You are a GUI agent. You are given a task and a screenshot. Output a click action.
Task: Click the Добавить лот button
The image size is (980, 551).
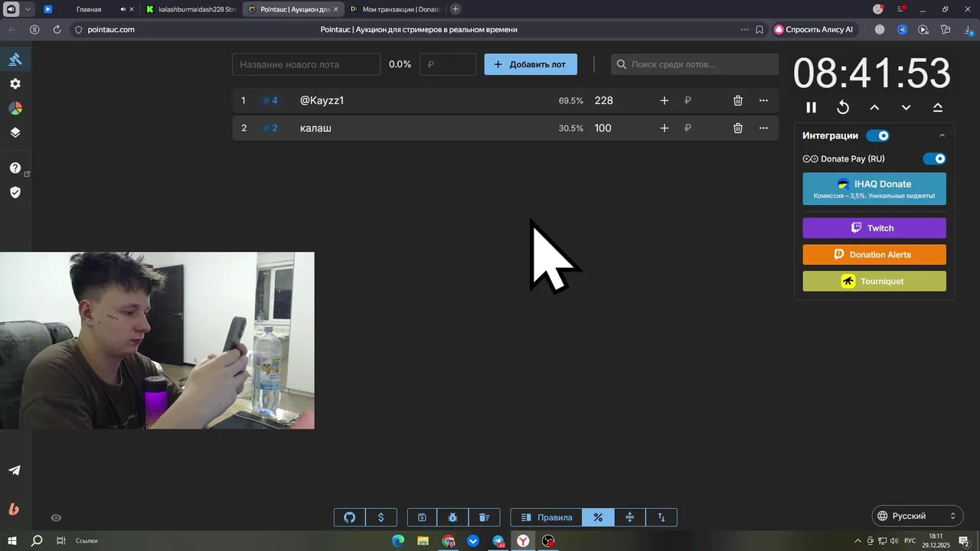pos(531,64)
